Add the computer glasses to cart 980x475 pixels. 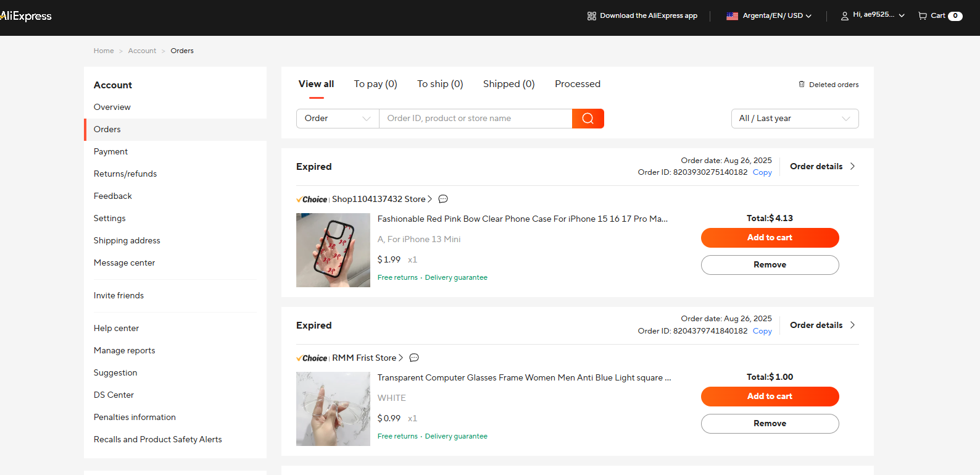(770, 397)
